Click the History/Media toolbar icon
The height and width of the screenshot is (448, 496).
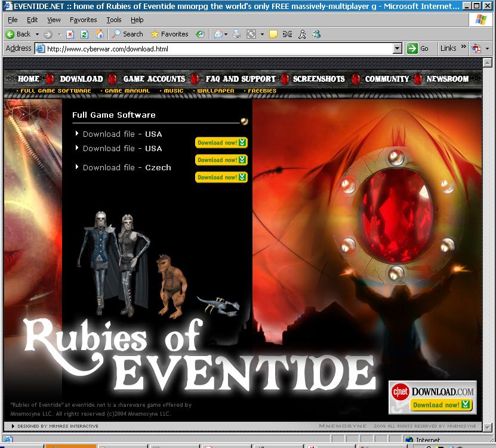(200, 34)
